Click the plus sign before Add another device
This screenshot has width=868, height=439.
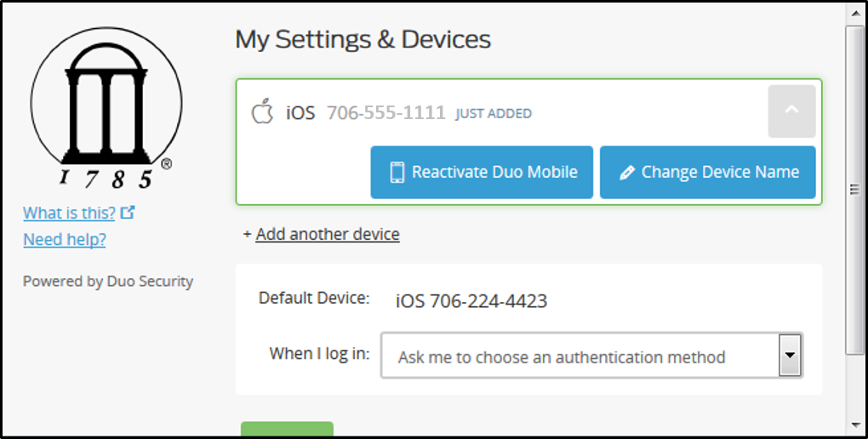(x=247, y=234)
